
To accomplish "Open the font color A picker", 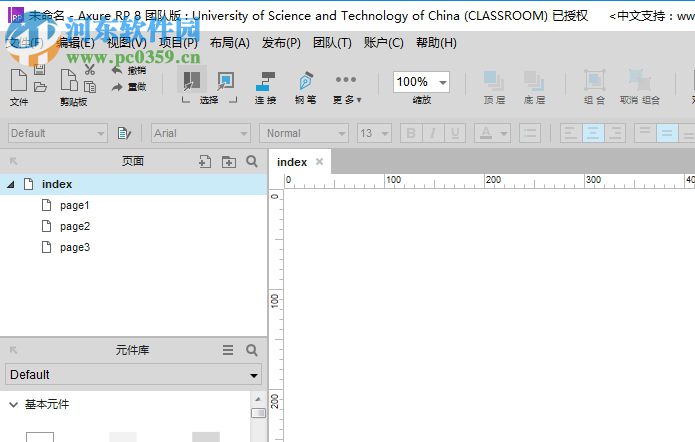I will (492, 133).
